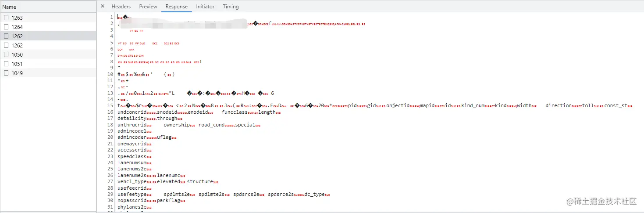Click the word 'enodeid' in the response

(198, 112)
